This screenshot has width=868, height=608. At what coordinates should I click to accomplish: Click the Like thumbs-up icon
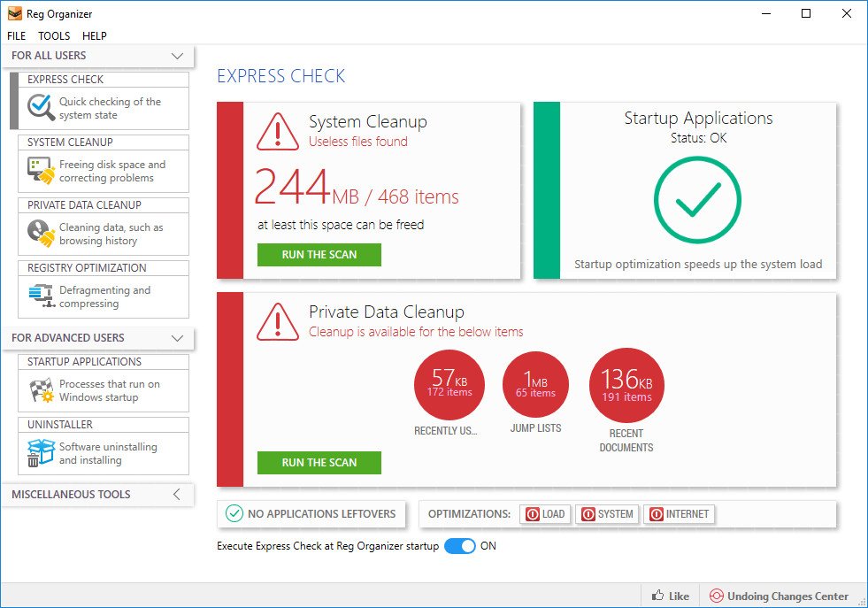[x=658, y=596]
